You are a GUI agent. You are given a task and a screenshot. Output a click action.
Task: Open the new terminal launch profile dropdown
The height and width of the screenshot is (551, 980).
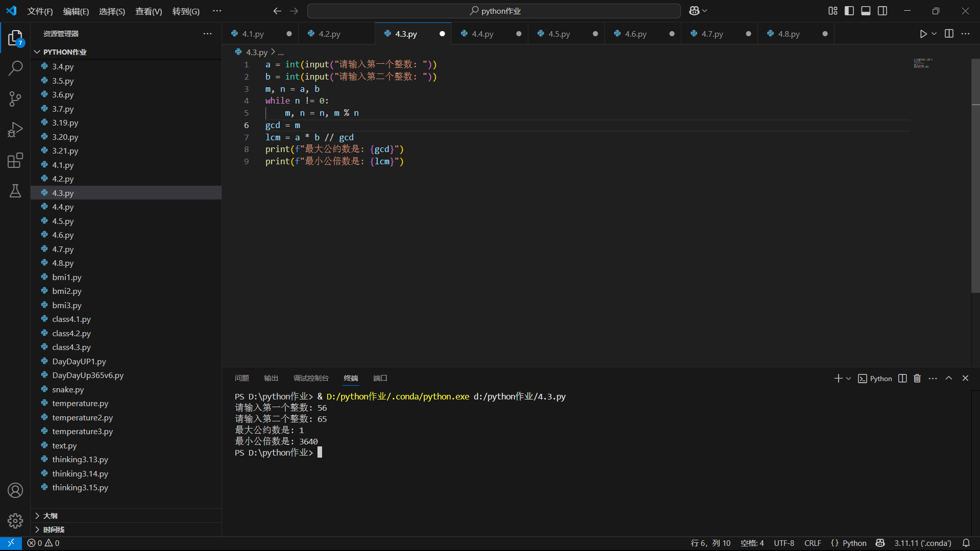(849, 378)
